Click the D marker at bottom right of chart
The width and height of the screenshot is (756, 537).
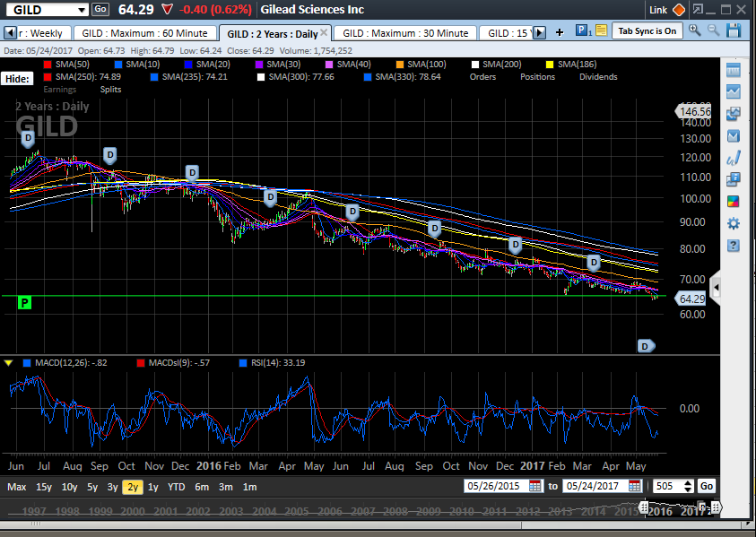pyautogui.click(x=646, y=346)
